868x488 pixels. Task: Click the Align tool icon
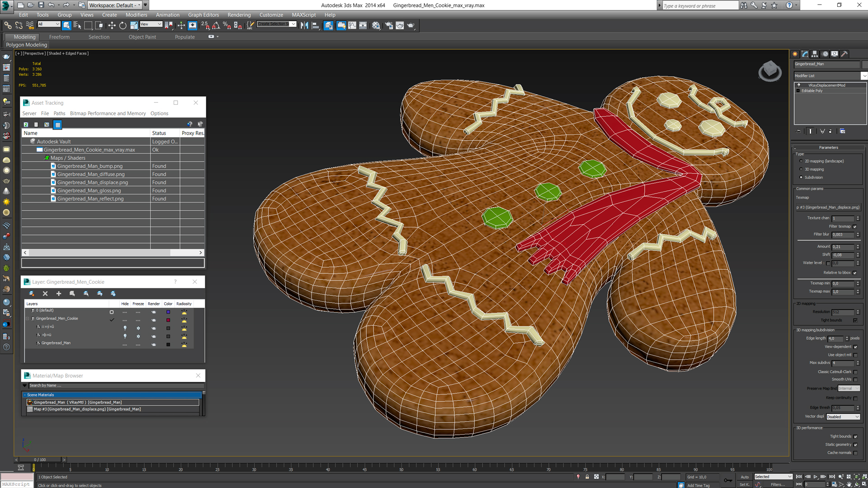[x=316, y=25]
